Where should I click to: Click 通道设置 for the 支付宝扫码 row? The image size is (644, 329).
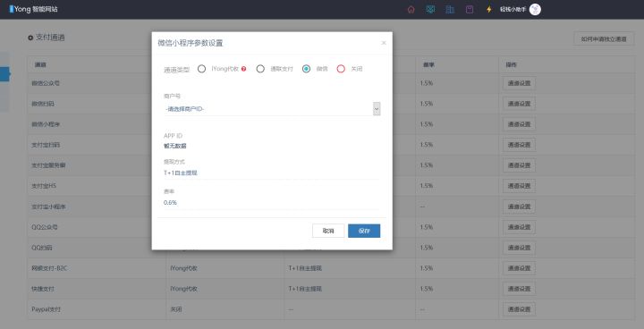coord(519,145)
